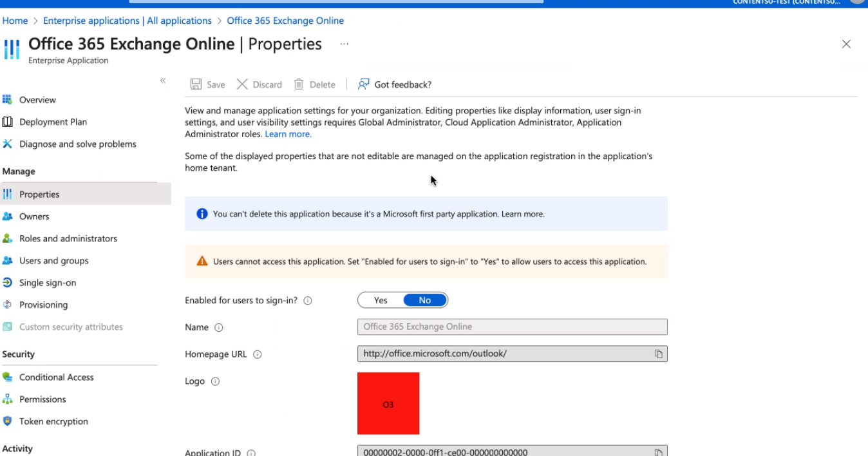Select No on sign-in enabled toggle

425,300
